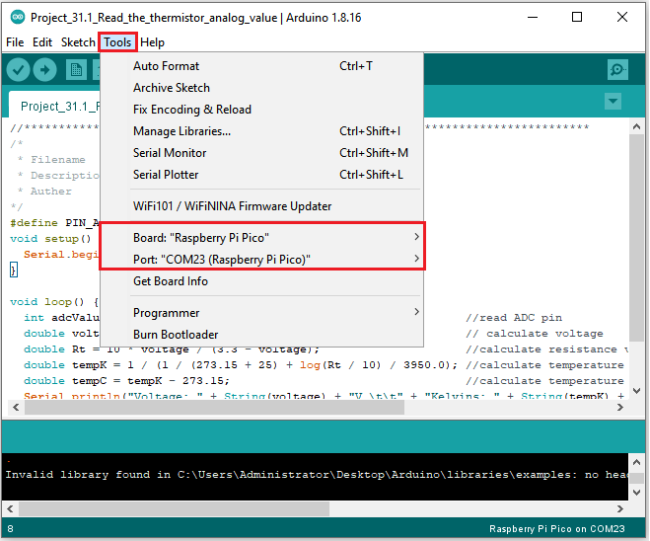The height and width of the screenshot is (541, 650).
Task: Select the Project_31.1 sketch tab
Action: pyautogui.click(x=55, y=106)
